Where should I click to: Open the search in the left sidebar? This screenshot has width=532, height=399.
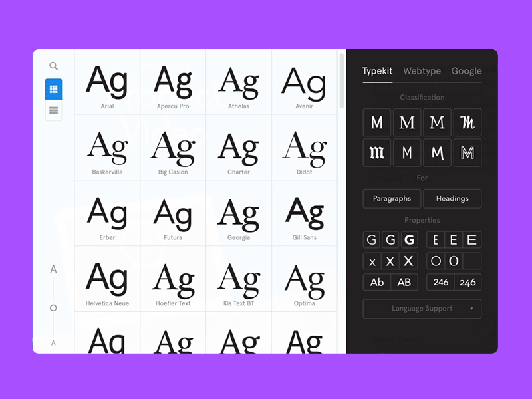(53, 66)
